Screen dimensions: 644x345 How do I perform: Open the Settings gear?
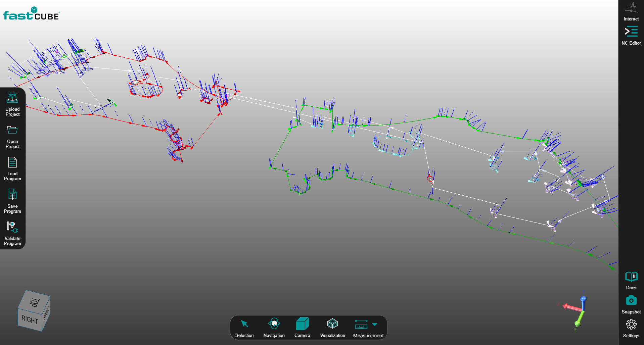click(x=631, y=325)
